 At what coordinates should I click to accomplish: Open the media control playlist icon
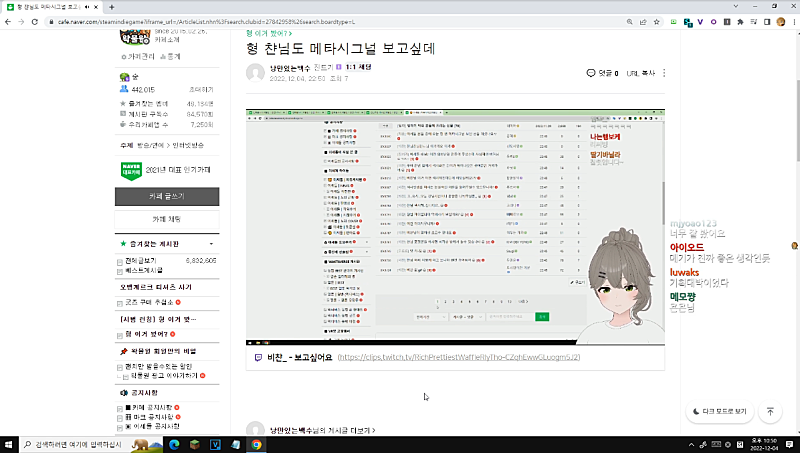point(754,22)
